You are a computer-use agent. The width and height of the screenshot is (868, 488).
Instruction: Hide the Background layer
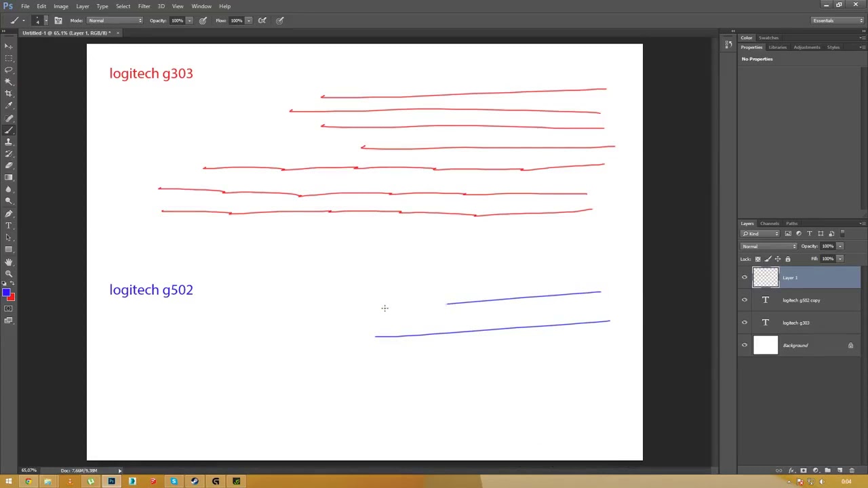(745, 345)
